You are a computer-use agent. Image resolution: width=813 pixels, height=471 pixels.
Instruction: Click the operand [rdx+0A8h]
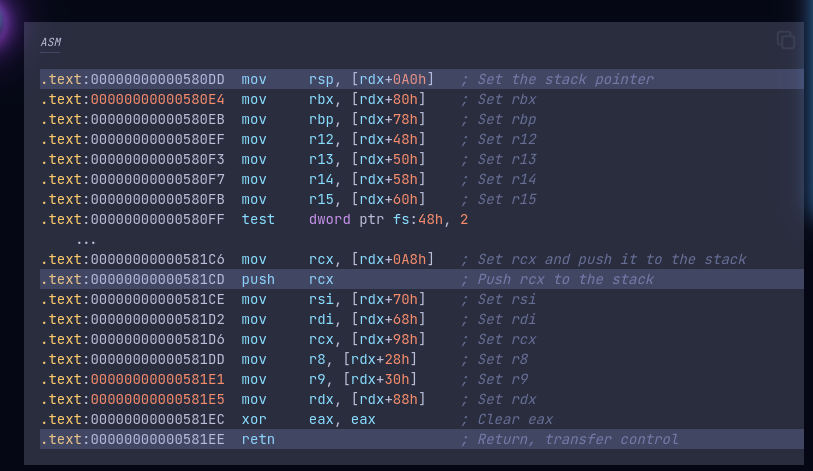(393, 259)
